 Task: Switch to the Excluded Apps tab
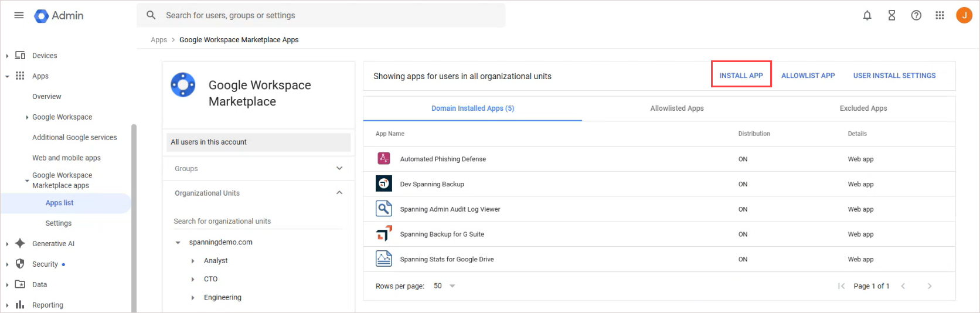tap(863, 108)
